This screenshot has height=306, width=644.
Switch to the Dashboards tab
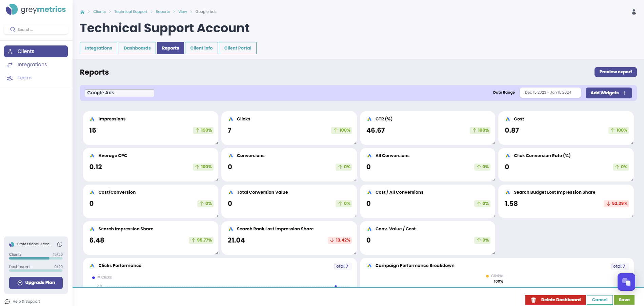[x=137, y=48]
